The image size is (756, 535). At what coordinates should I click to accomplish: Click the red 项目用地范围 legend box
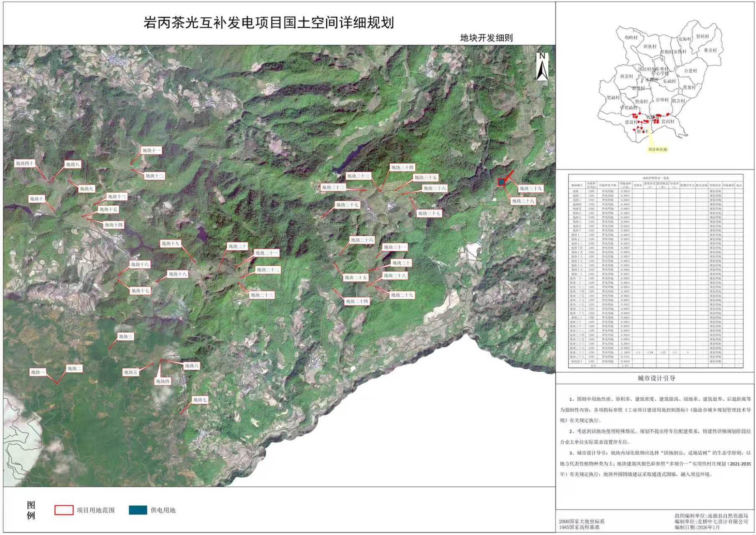[x=64, y=510]
